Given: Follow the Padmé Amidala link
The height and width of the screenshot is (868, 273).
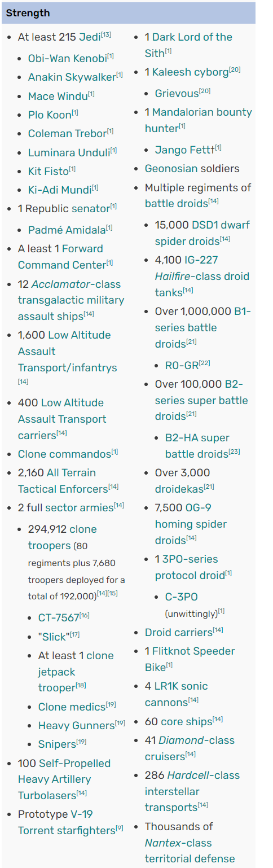Looking at the screenshot, I should (x=67, y=230).
